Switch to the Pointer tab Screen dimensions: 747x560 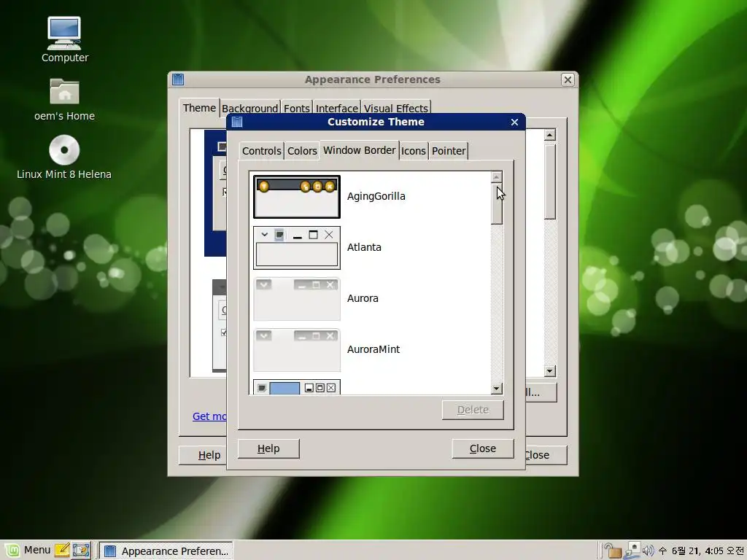coord(449,151)
